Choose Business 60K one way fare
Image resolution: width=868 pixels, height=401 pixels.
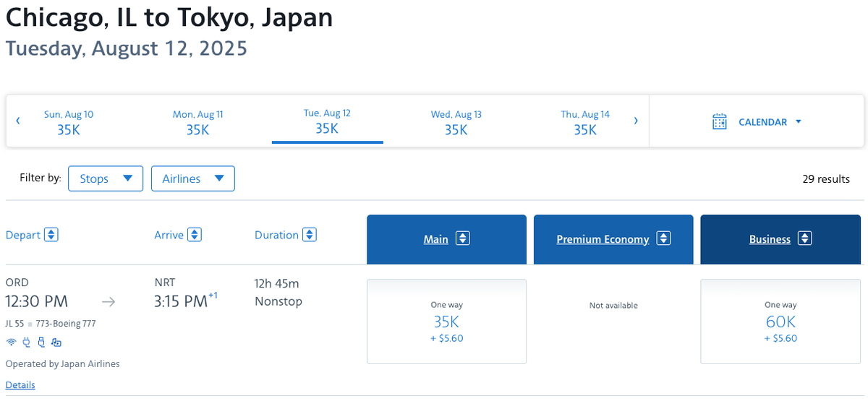pos(780,322)
